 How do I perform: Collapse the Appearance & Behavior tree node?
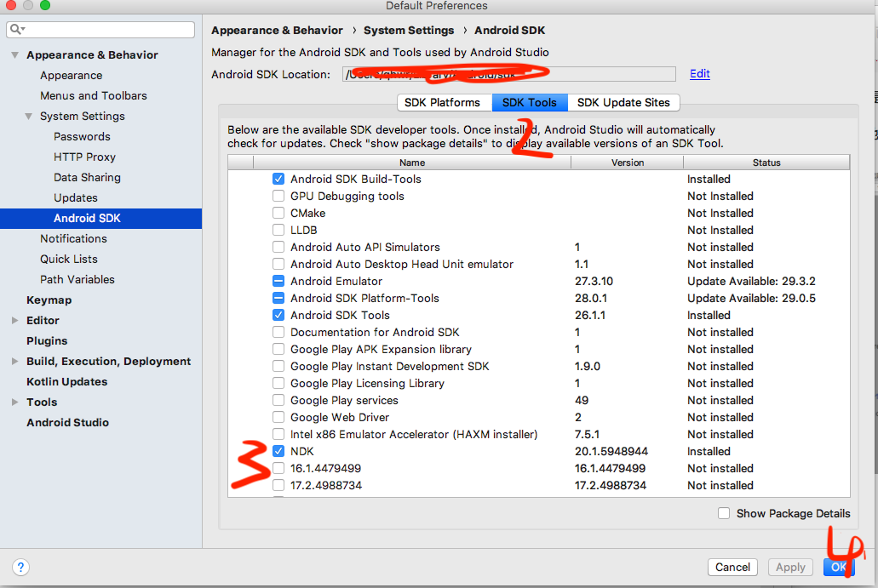[x=15, y=54]
